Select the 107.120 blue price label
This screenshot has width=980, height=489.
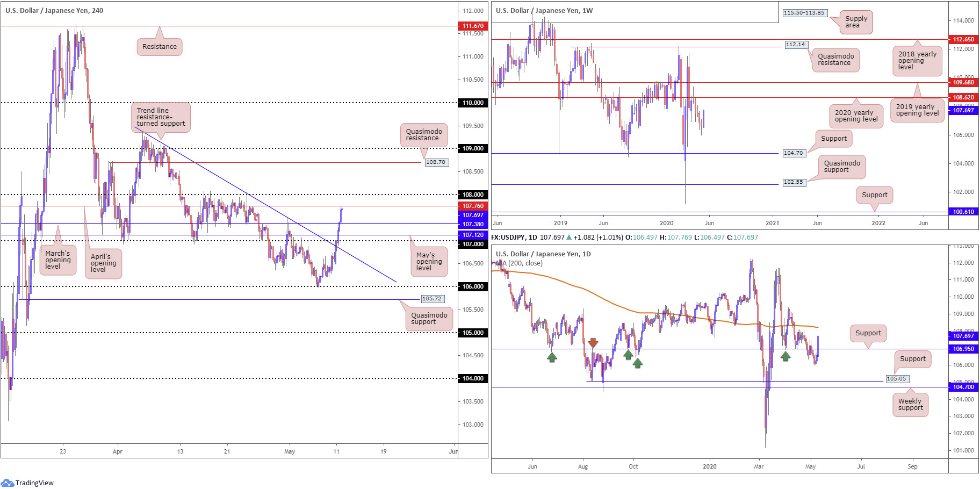473,235
